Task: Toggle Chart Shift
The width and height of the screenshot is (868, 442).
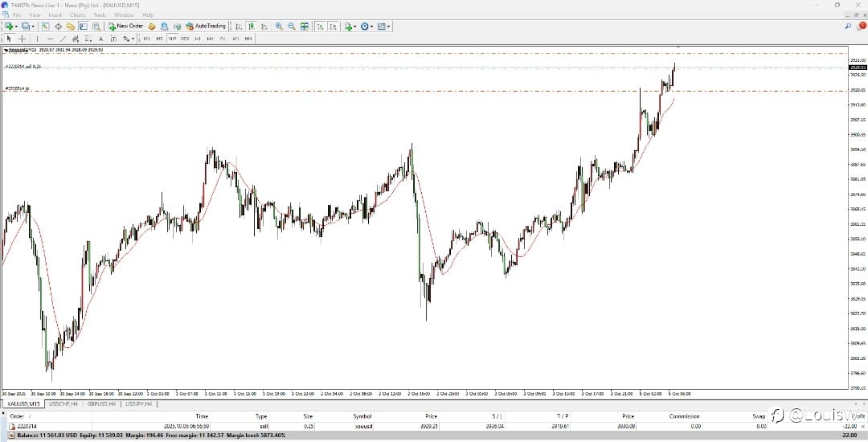Action: tap(334, 26)
